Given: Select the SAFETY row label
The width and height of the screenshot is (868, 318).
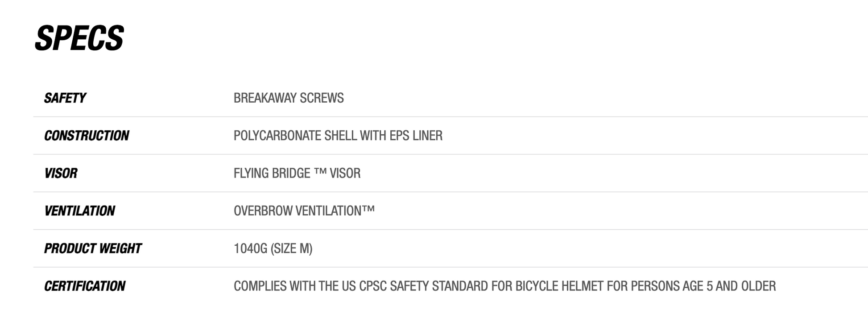Looking at the screenshot, I should point(65,98).
